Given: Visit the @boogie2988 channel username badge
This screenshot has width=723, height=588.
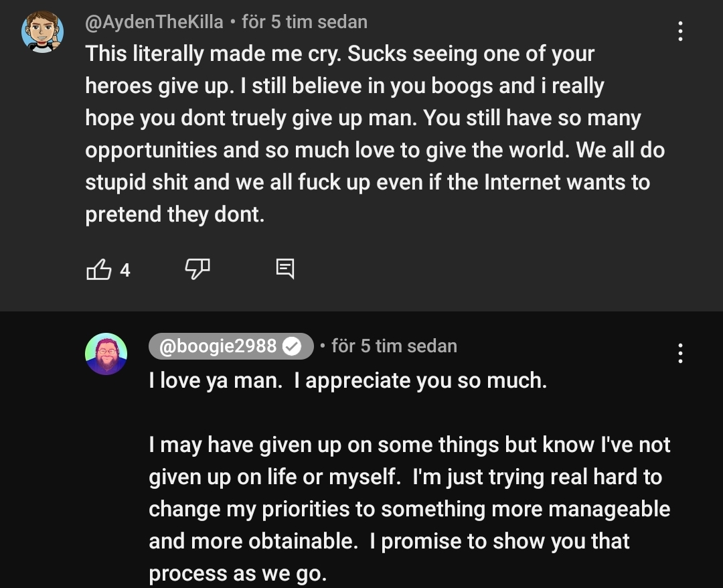Looking at the screenshot, I should tap(218, 346).
